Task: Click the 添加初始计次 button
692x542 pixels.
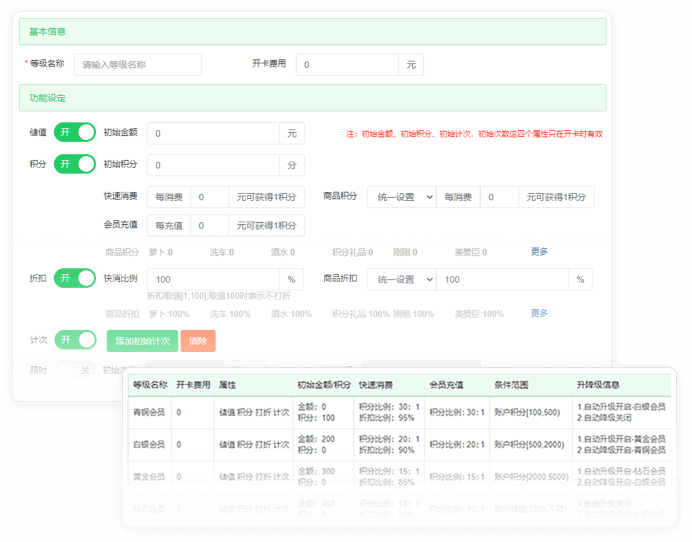Action: click(x=142, y=341)
